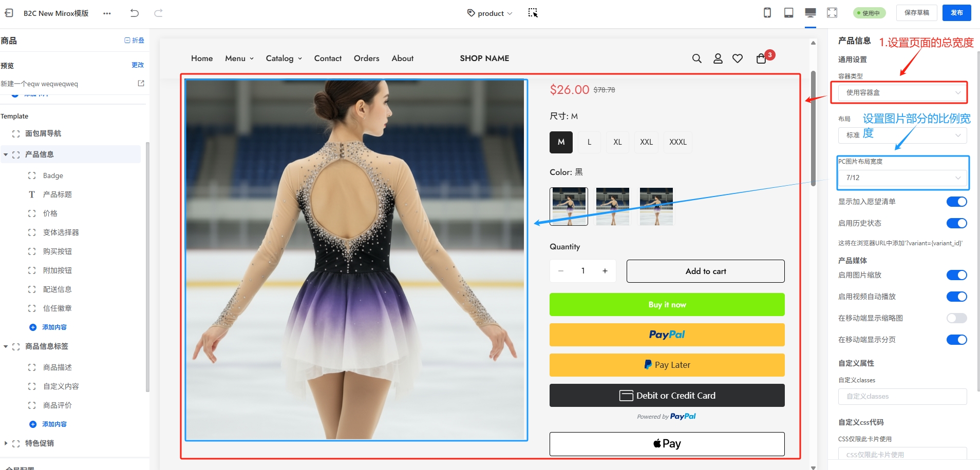Click the wishlist heart icon

click(x=738, y=58)
